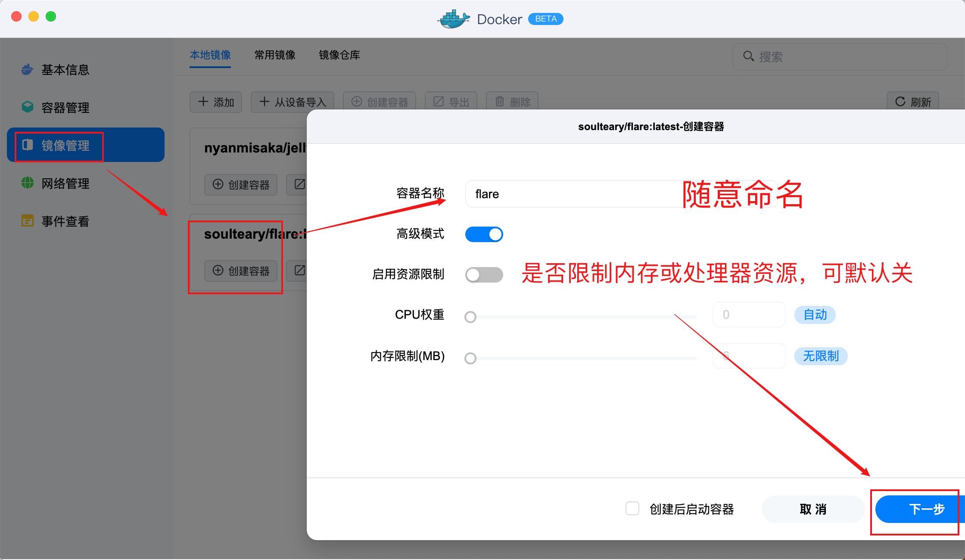
Task: Open the 镜像仓库 tab
Action: click(339, 55)
